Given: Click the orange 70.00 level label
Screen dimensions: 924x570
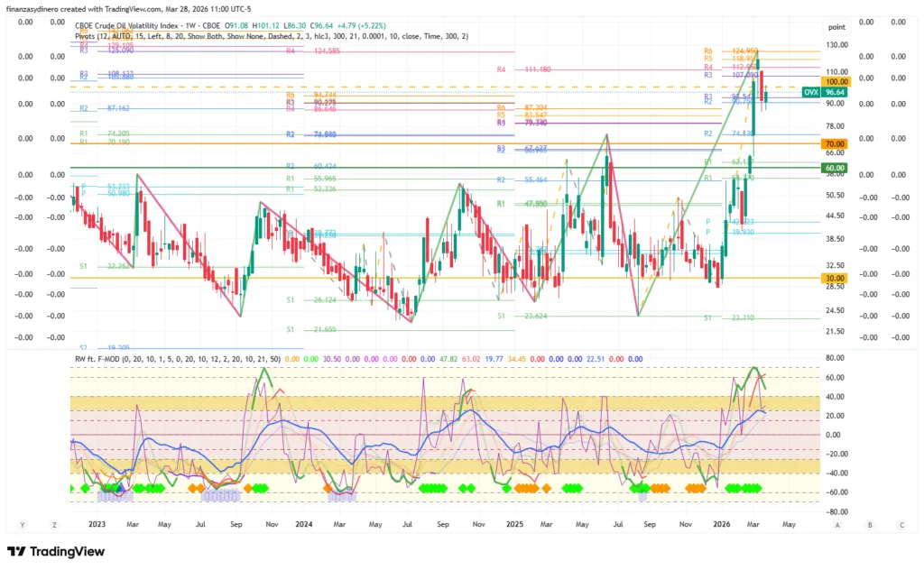Looking at the screenshot, I should 834,144.
